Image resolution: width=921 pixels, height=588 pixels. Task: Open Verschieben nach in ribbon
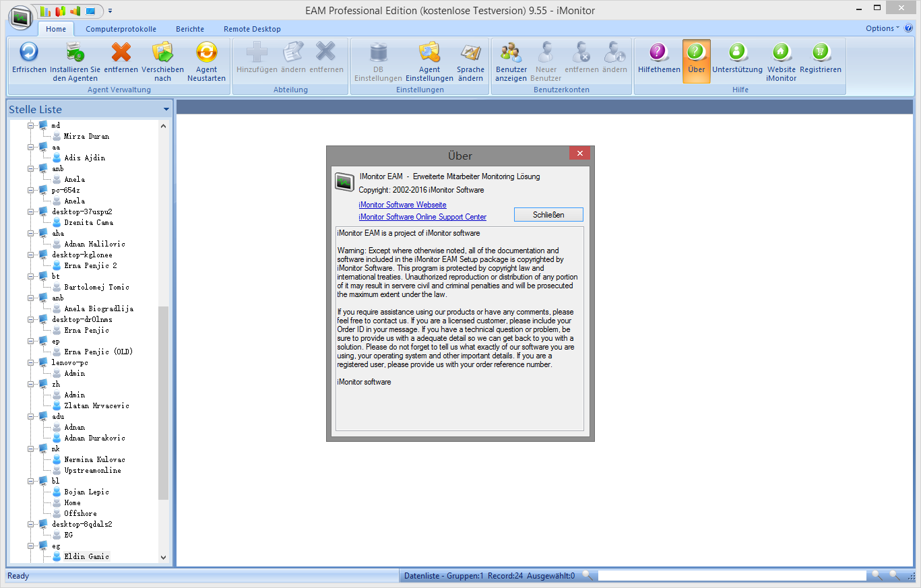coord(162,53)
